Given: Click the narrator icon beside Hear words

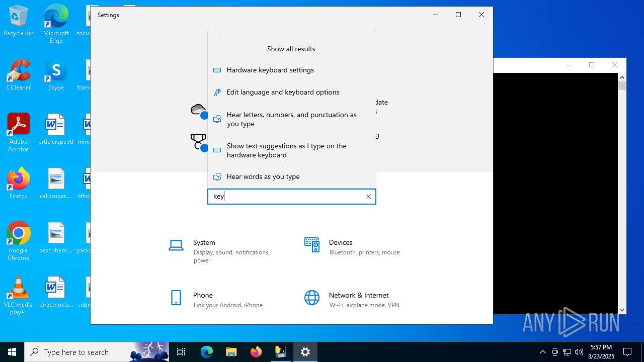Looking at the screenshot, I should [217, 176].
